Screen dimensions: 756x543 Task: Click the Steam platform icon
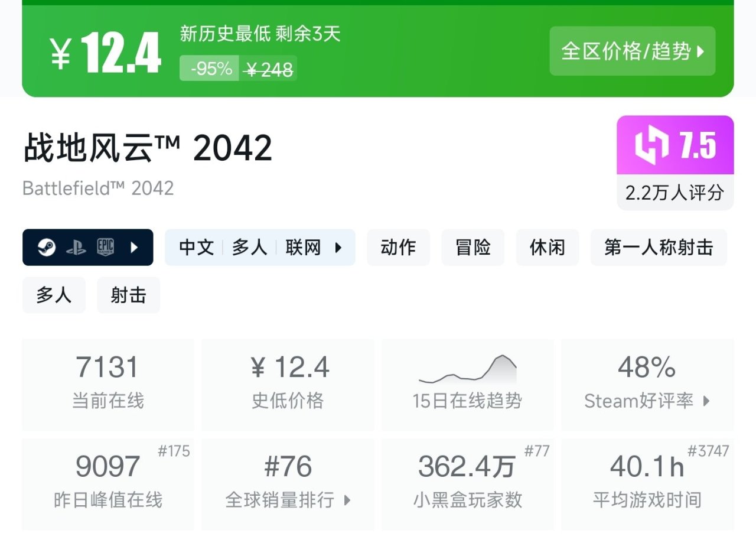(x=47, y=248)
